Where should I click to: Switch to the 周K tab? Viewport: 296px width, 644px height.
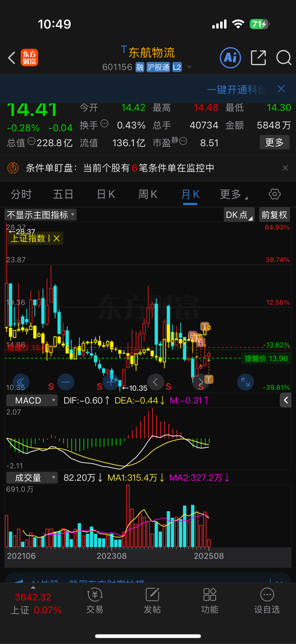tap(148, 194)
